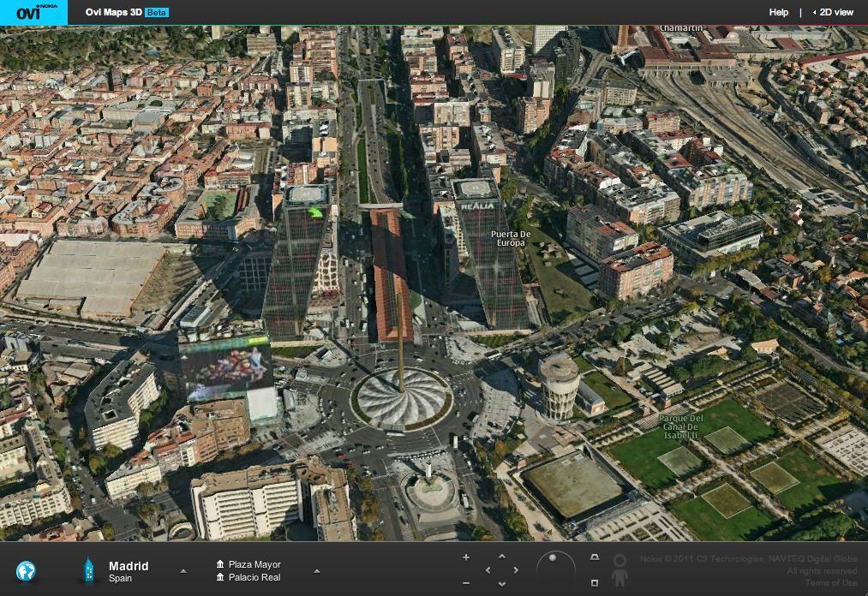Pan the map left with the left arrow
Screen dimensions: 868x596
(488, 570)
